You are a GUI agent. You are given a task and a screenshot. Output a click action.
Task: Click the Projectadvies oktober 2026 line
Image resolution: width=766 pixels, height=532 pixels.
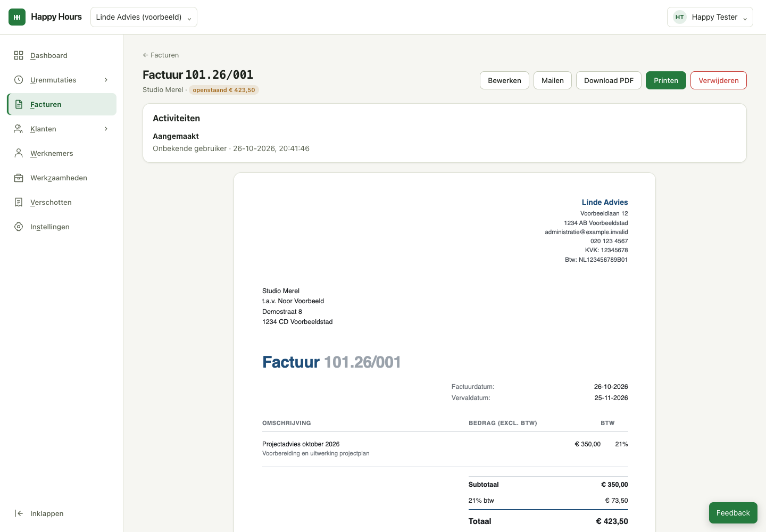[301, 444]
